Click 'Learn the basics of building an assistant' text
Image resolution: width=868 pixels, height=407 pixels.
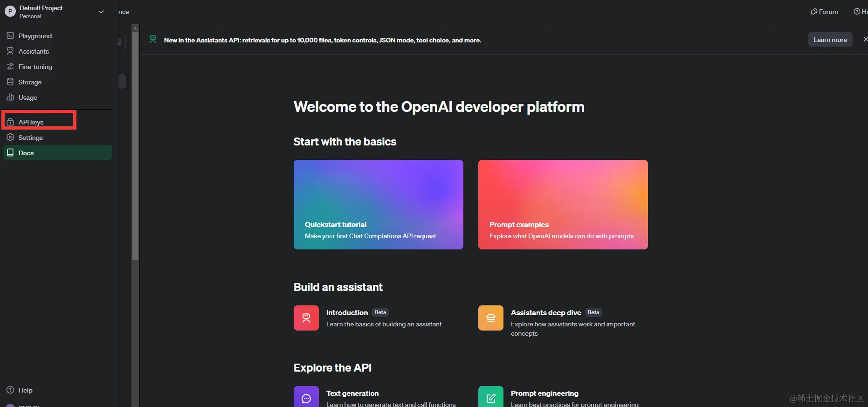(384, 324)
